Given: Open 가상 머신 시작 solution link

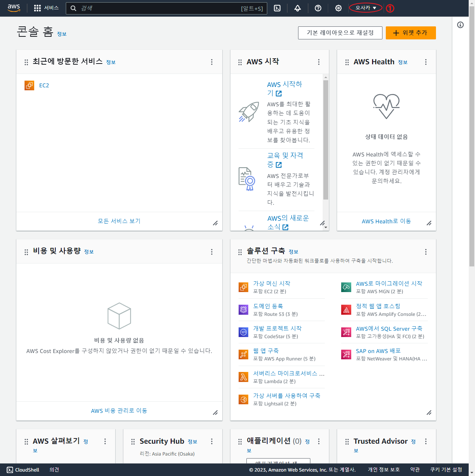Looking at the screenshot, I should pyautogui.click(x=272, y=284).
